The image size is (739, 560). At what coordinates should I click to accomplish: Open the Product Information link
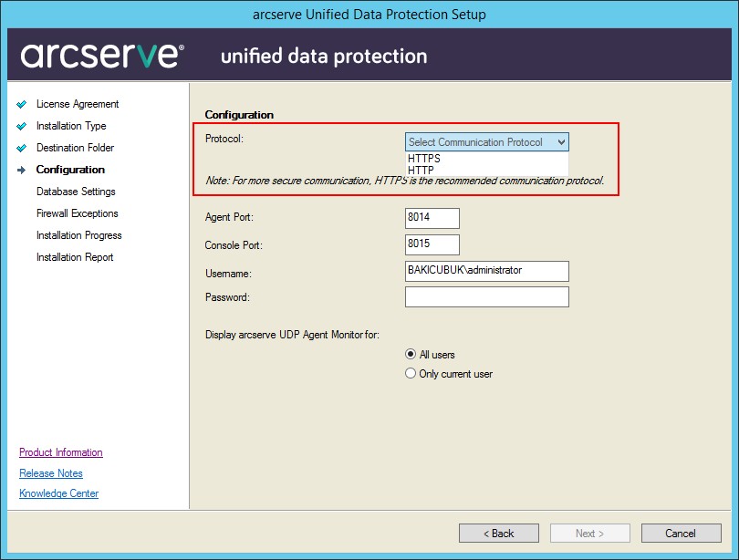click(61, 452)
